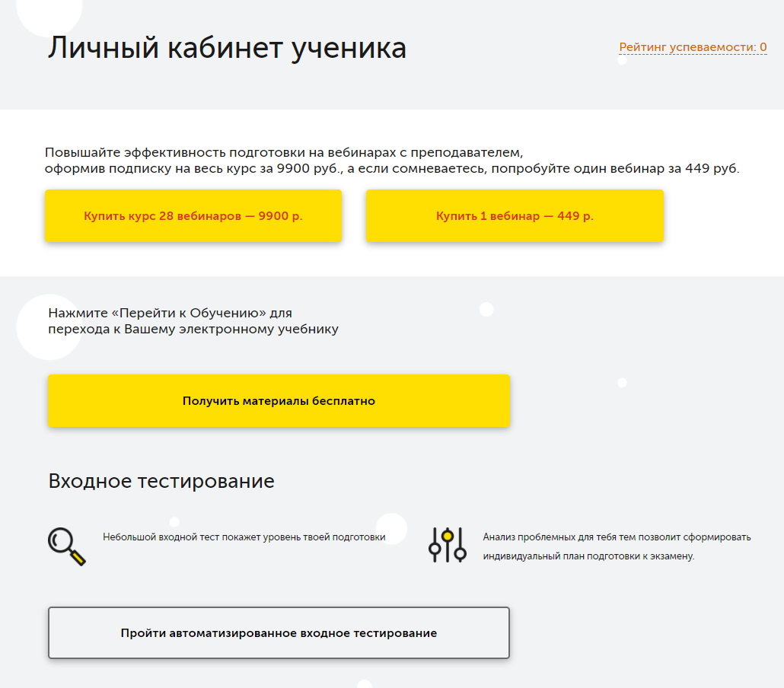Click the индивидуальный план подготовки text line
784x688 pixels.
[588, 556]
